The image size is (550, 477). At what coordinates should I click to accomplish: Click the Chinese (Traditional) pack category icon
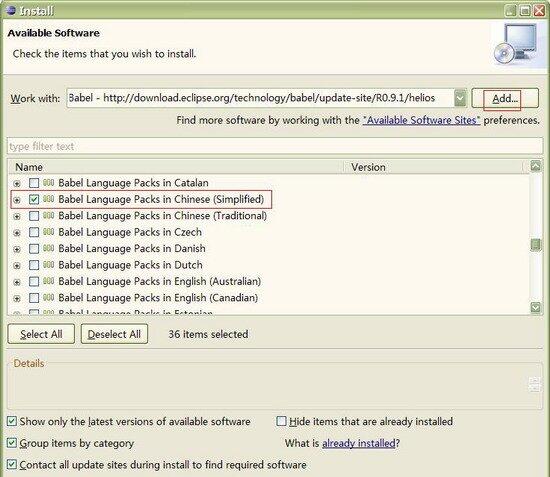[48, 216]
